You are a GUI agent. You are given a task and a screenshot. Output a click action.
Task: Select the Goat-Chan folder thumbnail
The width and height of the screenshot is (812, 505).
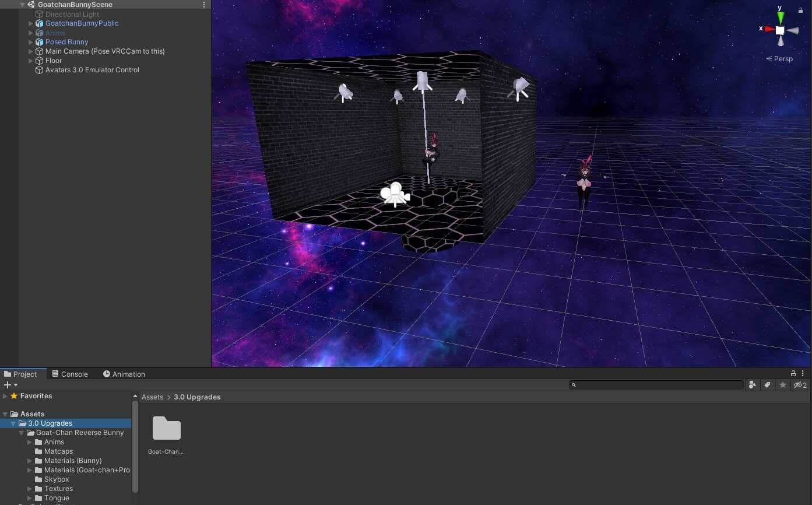[x=166, y=430]
